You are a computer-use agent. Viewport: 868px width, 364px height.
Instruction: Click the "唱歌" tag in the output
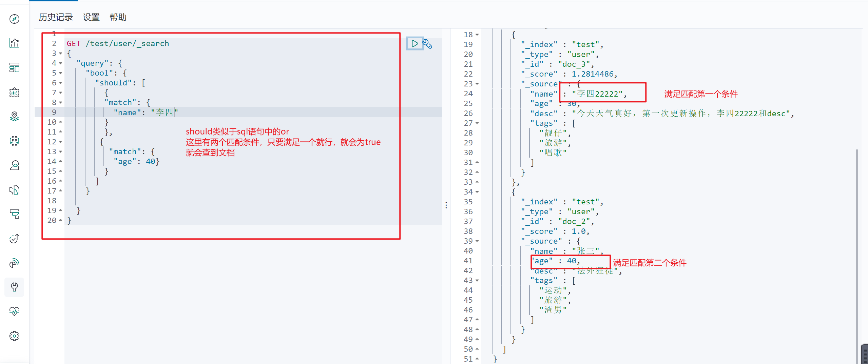pyautogui.click(x=553, y=153)
